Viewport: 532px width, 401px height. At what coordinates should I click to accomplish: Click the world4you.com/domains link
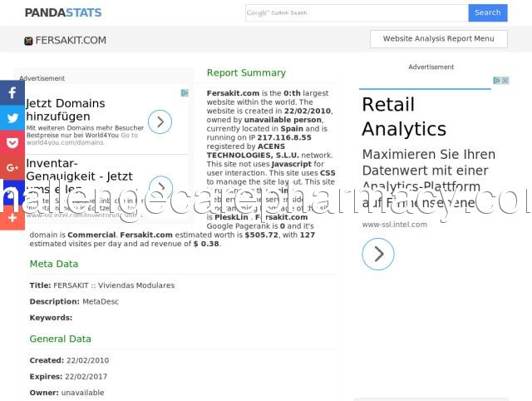pyautogui.click(x=65, y=142)
